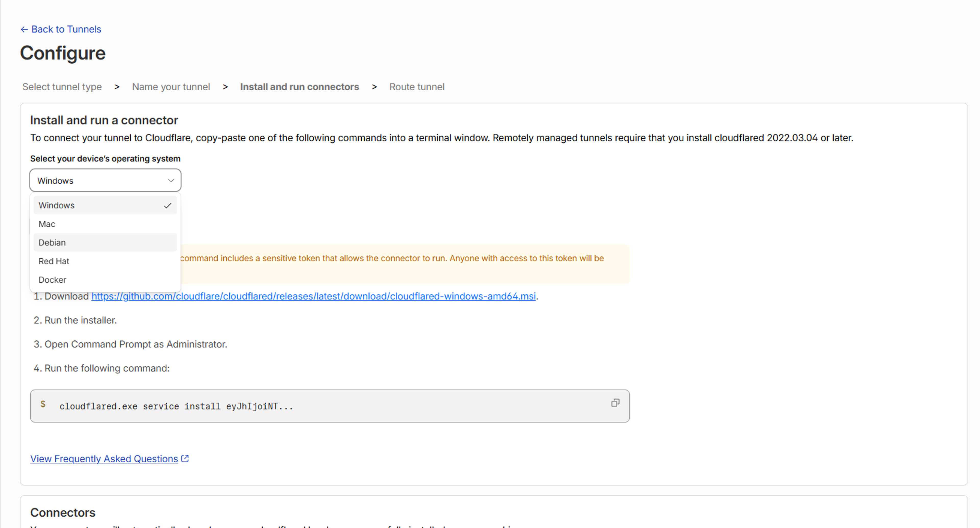Viewport: 980px width, 528px height.
Task: Open the cloudflared-windows-amd64.msi download link
Action: (313, 296)
